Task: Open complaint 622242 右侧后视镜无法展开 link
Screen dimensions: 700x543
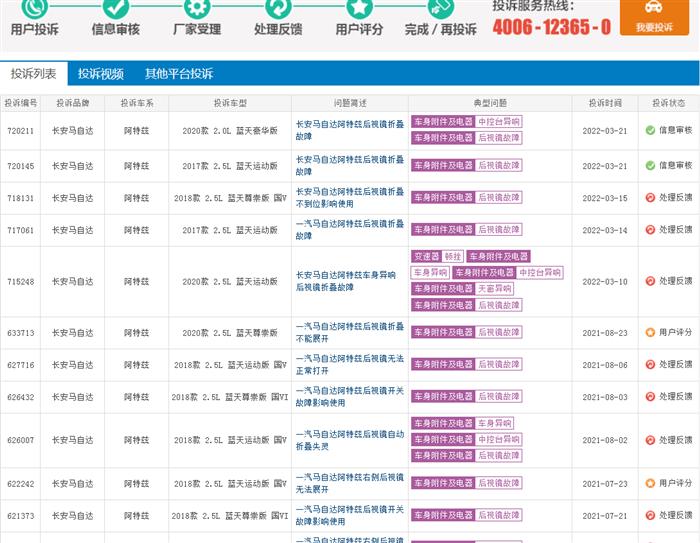Action: 350,483
